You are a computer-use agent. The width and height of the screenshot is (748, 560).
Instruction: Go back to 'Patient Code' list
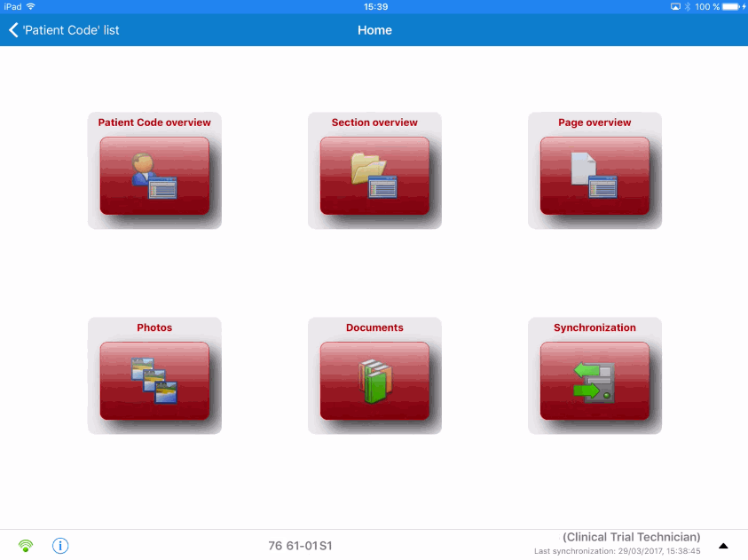pyautogui.click(x=64, y=30)
